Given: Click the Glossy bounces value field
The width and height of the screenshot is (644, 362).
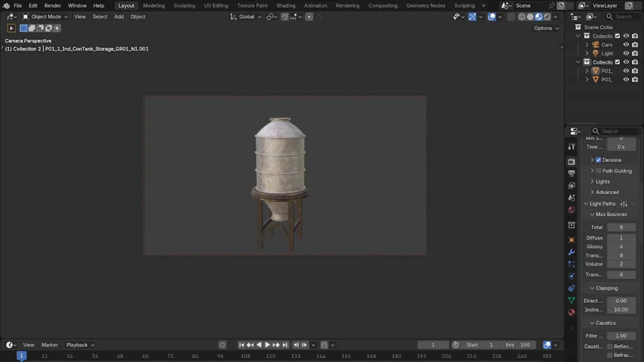Looking at the screenshot, I should [621, 247].
